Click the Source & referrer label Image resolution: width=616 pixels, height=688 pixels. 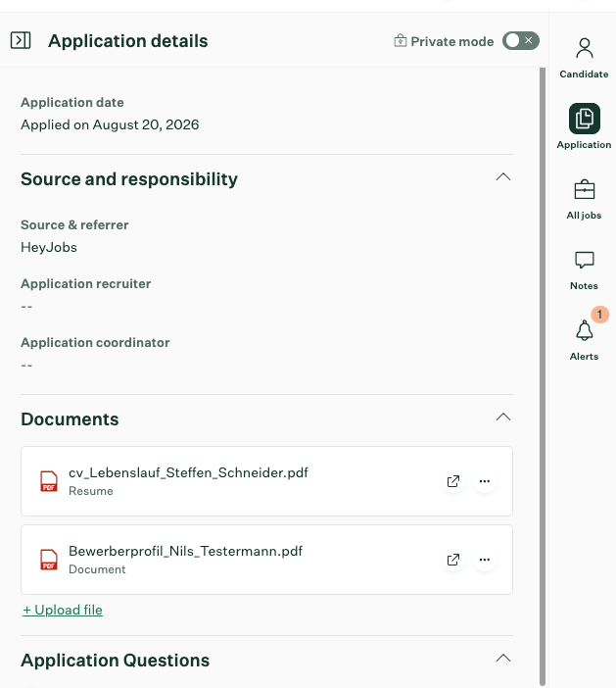tap(74, 224)
